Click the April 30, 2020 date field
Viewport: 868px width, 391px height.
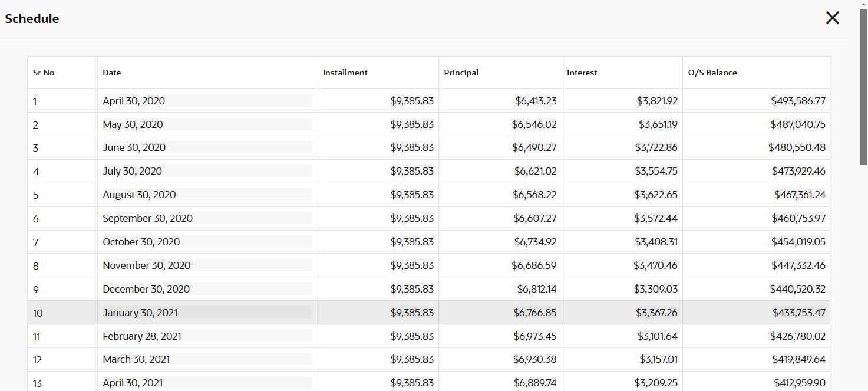coord(207,101)
